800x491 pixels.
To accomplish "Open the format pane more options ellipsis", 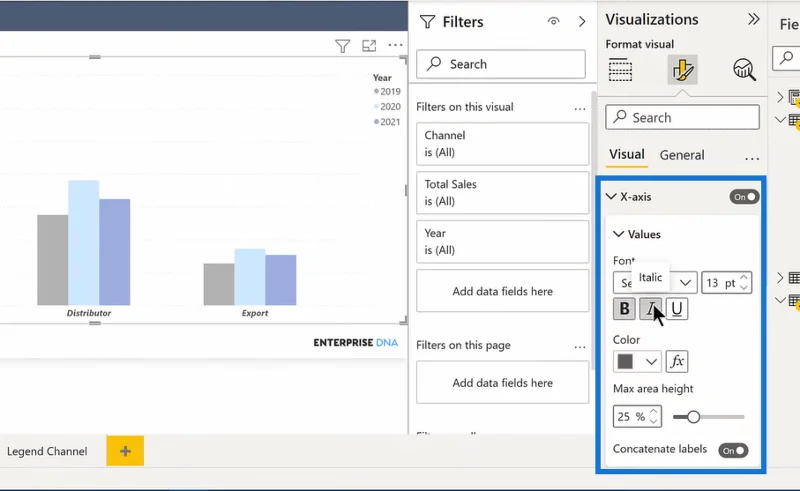I will coord(752,159).
